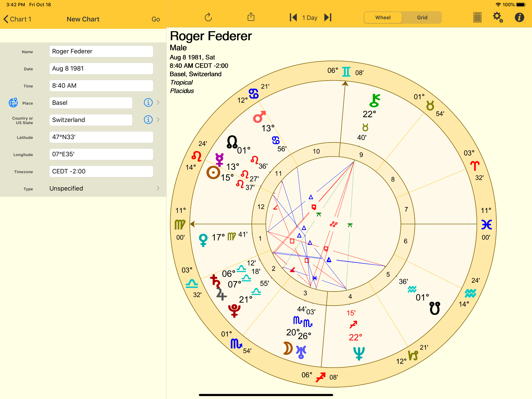Select the 1 Day step label
The image size is (532, 399).
pyautogui.click(x=310, y=17)
